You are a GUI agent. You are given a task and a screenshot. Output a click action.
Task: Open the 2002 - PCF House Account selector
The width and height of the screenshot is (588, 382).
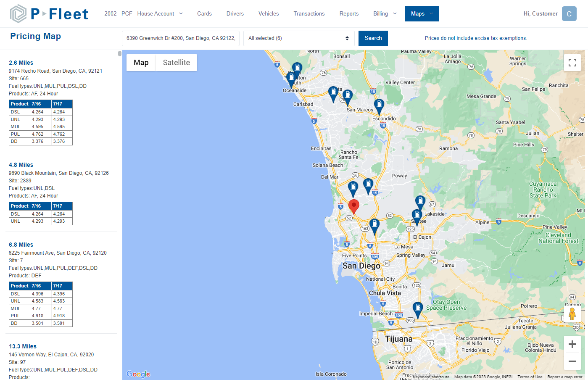point(143,13)
